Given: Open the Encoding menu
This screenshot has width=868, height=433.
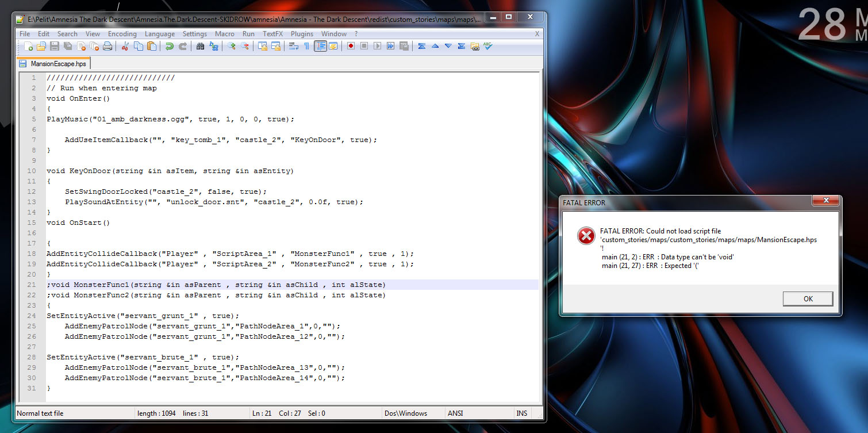Looking at the screenshot, I should pos(122,34).
